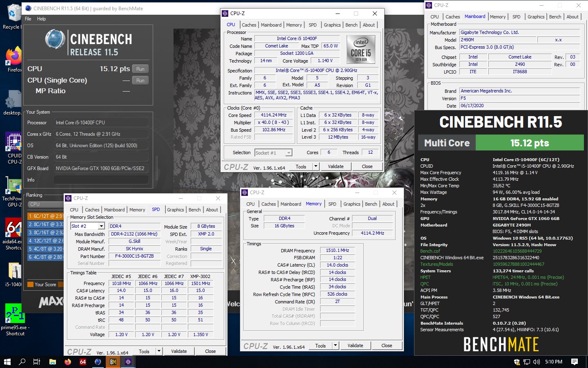Open Memory tab in the Mainboard CPU-Z window
The height and width of the screenshot is (368, 588).
(x=498, y=17)
